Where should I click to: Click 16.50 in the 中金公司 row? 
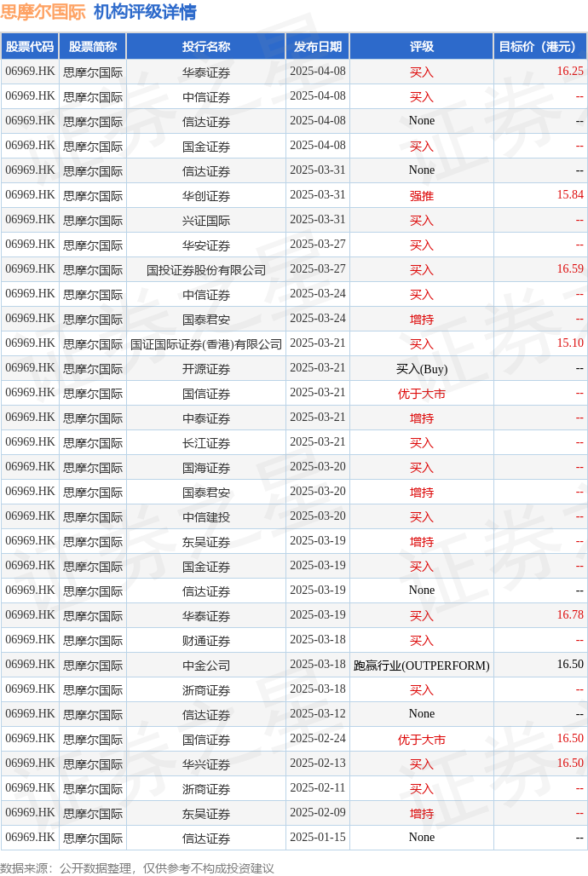570,665
